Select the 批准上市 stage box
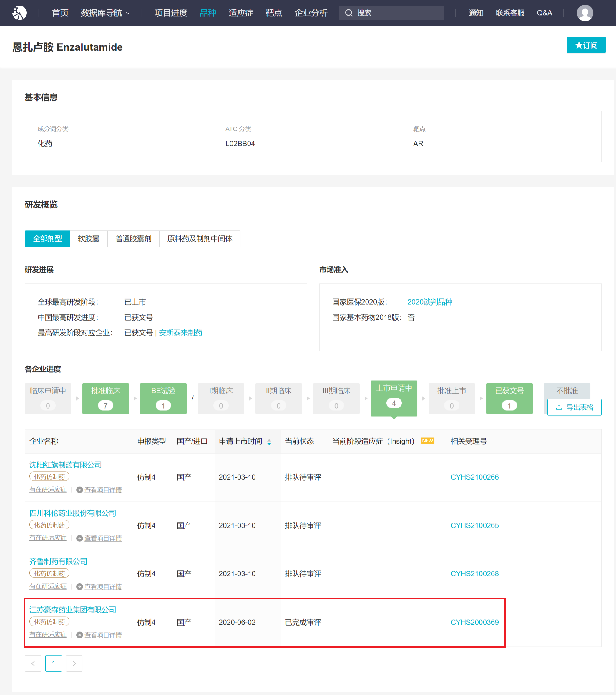The image size is (616, 695). pos(451,399)
